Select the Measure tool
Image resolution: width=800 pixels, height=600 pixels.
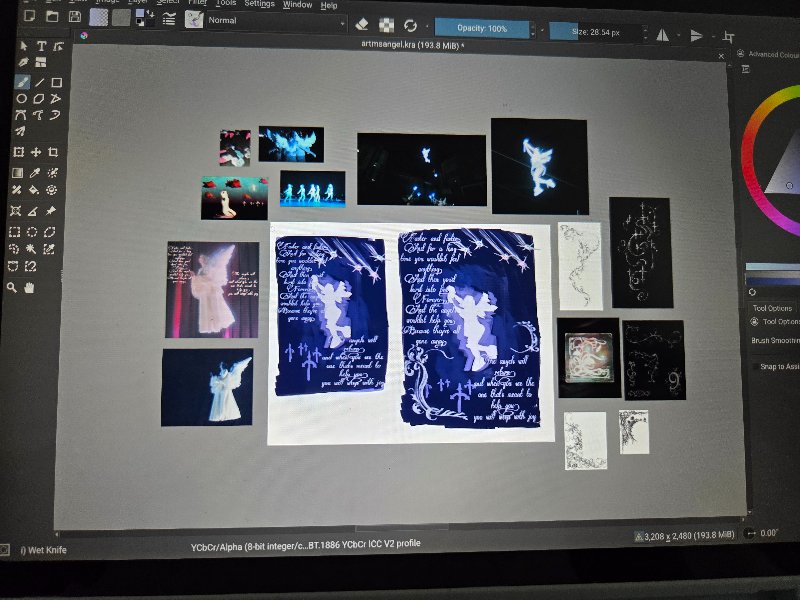(33, 211)
